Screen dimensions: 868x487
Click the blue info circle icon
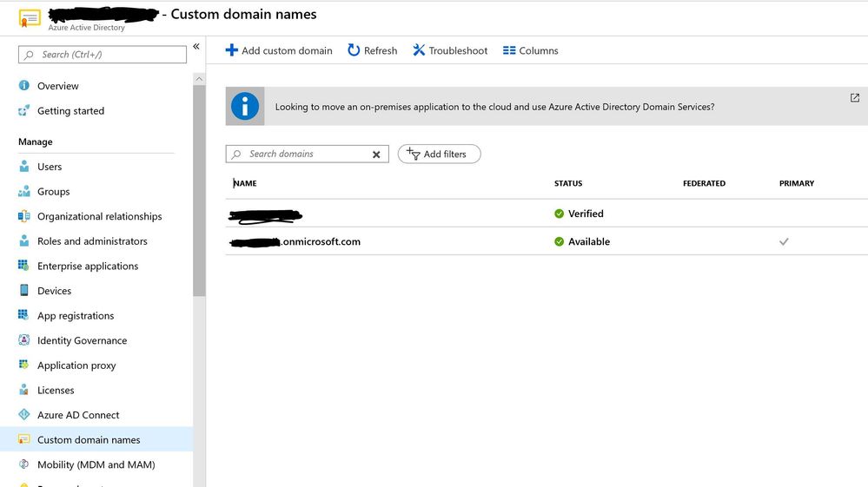[x=245, y=106]
